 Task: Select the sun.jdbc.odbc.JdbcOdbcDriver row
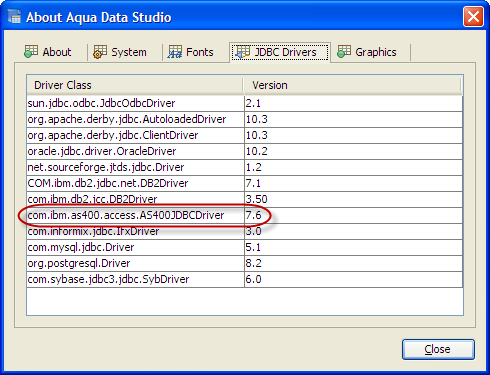[x=245, y=103]
